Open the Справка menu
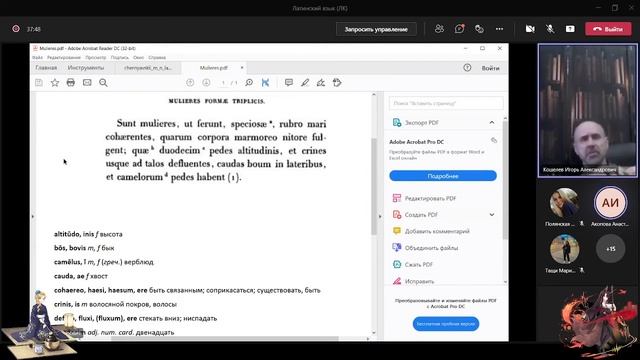This screenshot has width=640, height=360. [x=157, y=58]
